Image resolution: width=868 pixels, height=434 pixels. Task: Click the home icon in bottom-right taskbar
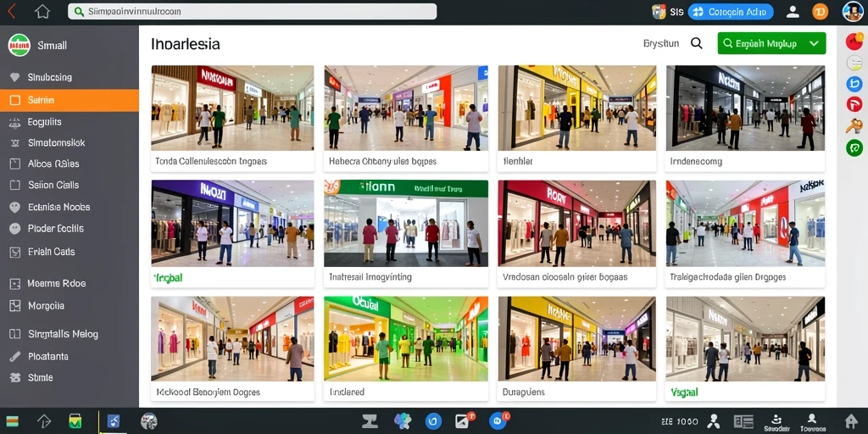click(851, 420)
